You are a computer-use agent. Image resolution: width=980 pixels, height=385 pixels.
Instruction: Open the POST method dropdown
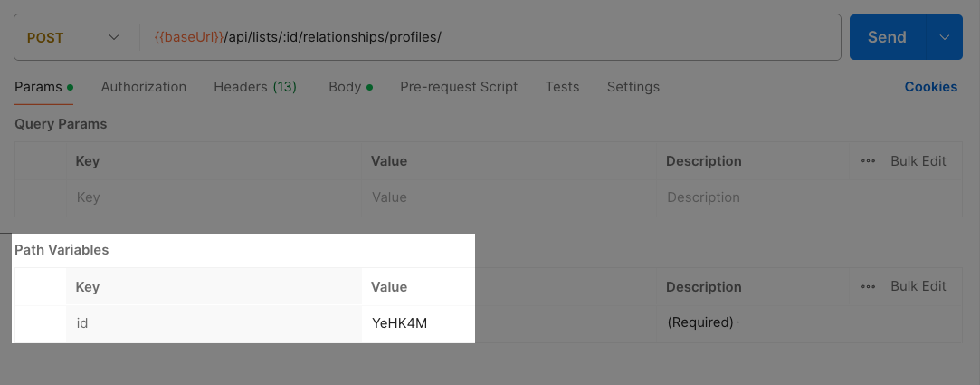coord(74,37)
